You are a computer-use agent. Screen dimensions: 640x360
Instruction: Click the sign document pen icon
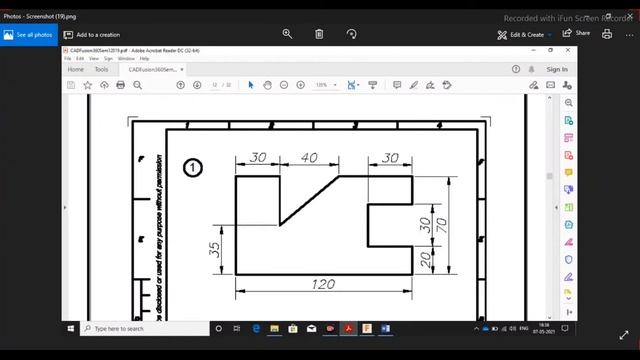[x=430, y=85]
